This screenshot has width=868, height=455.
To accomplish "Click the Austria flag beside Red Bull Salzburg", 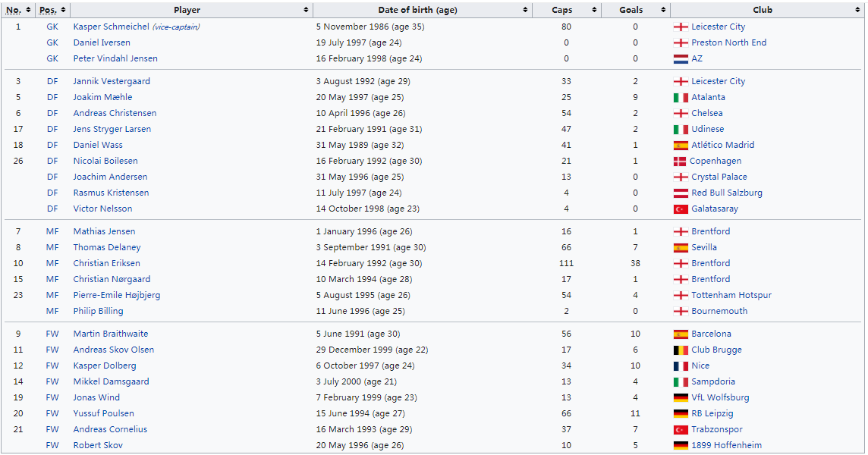I will [681, 193].
